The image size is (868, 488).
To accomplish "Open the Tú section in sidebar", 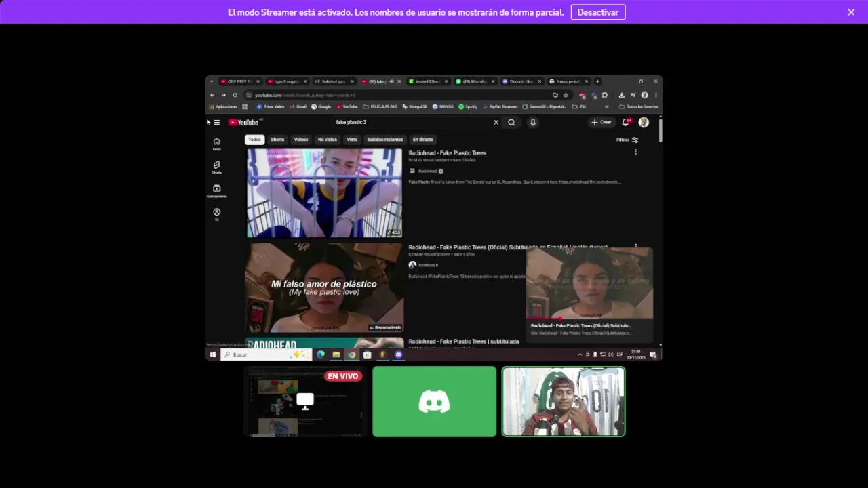I will [217, 215].
